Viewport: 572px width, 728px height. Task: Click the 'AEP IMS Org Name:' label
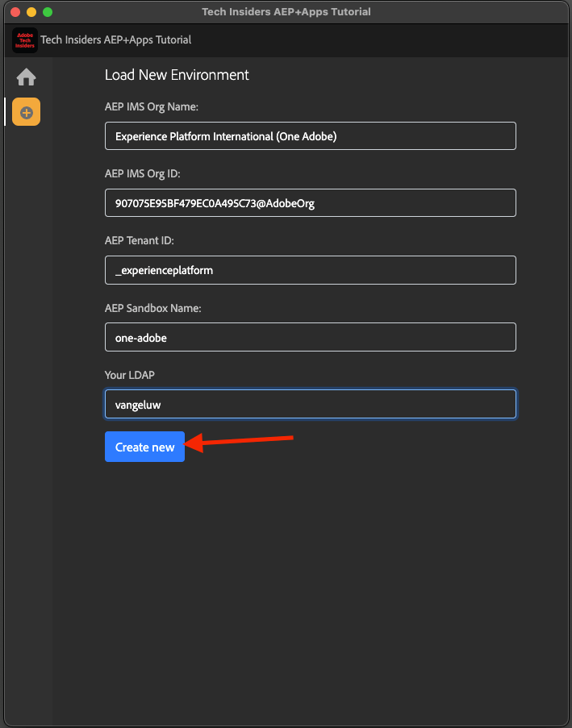coord(151,106)
